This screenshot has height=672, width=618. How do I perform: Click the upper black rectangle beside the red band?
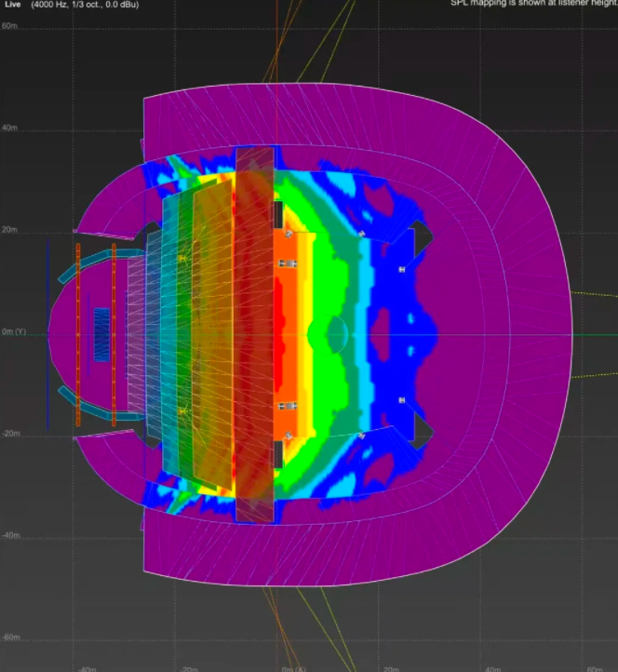point(278,215)
